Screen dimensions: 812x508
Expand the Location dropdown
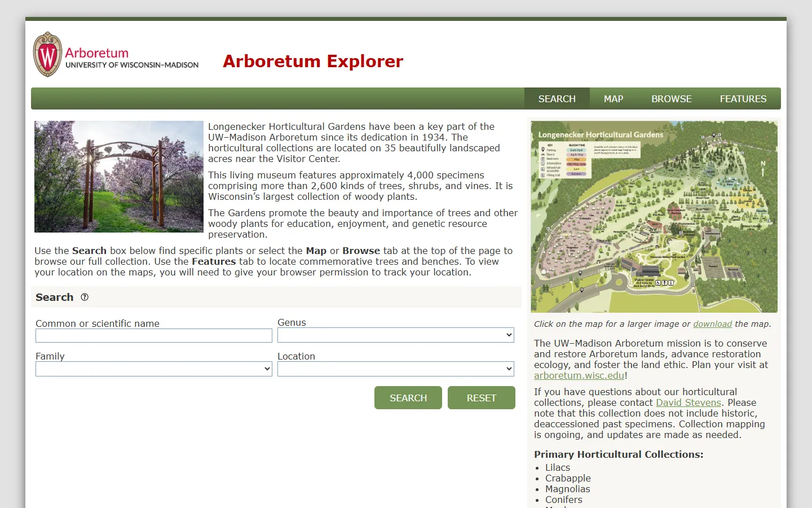pyautogui.click(x=396, y=369)
